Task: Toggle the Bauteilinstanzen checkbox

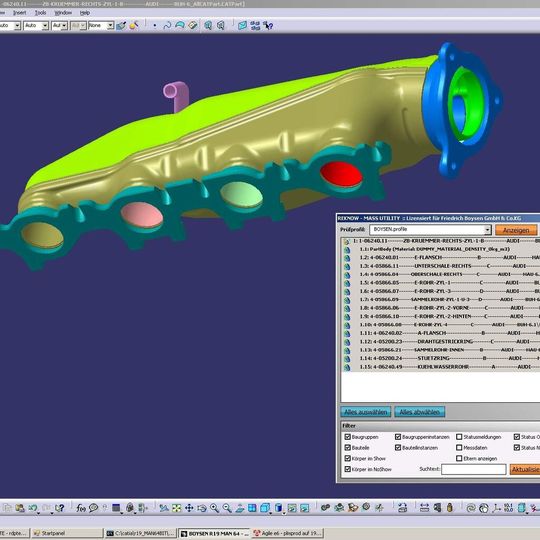Action: tap(398, 447)
